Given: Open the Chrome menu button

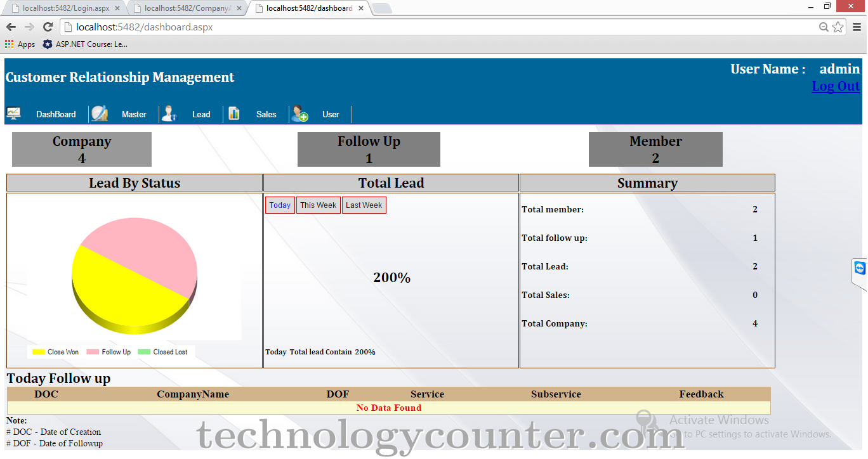Looking at the screenshot, I should coord(857,27).
